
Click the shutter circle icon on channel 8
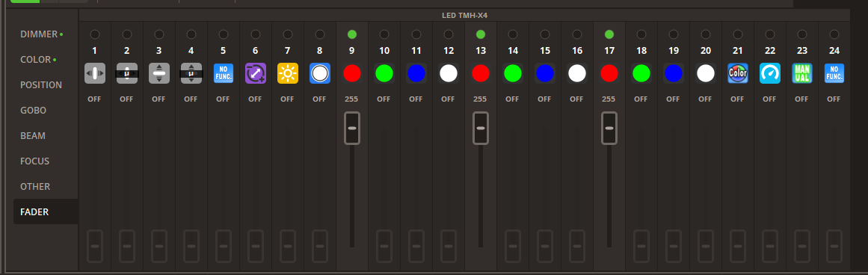[319, 73]
